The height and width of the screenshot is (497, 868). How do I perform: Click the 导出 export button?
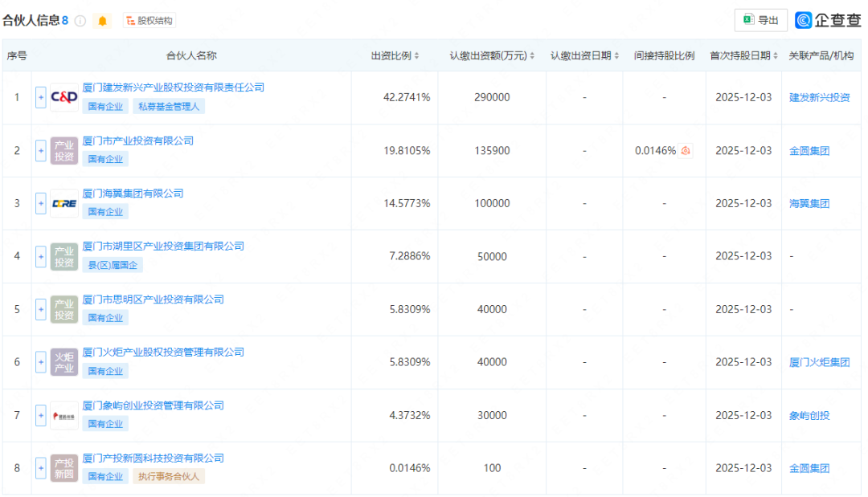[x=760, y=20]
